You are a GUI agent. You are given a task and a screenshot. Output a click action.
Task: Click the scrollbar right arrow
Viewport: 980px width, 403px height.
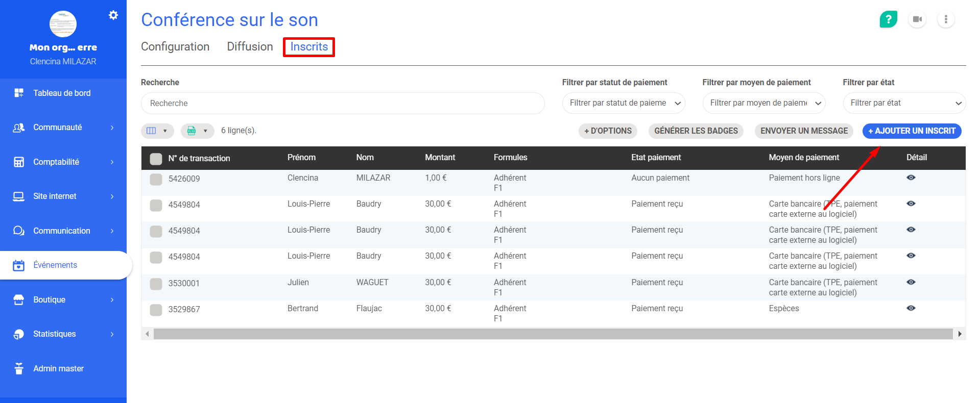pos(960,334)
